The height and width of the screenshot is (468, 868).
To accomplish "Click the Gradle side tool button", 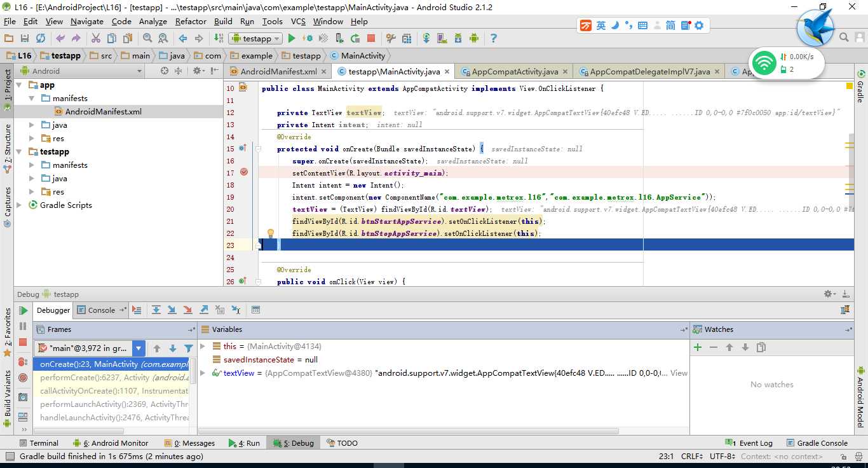I will [861, 87].
